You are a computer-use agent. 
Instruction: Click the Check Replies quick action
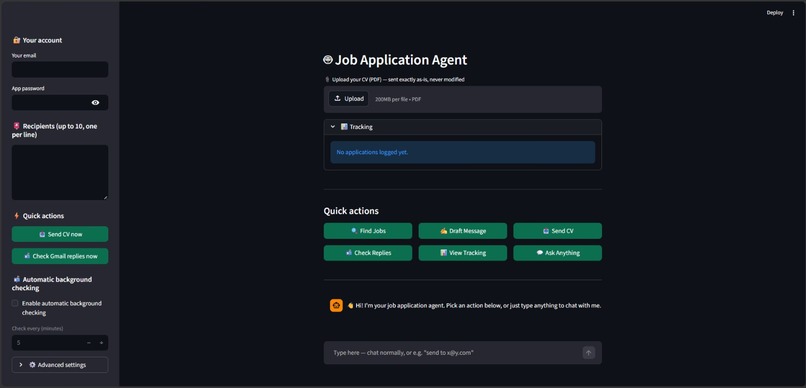pyautogui.click(x=368, y=253)
